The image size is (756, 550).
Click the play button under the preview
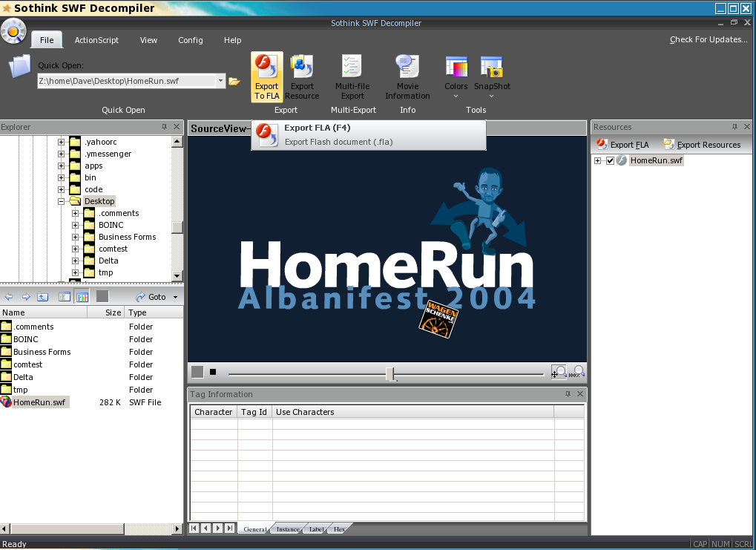pyautogui.click(x=197, y=372)
